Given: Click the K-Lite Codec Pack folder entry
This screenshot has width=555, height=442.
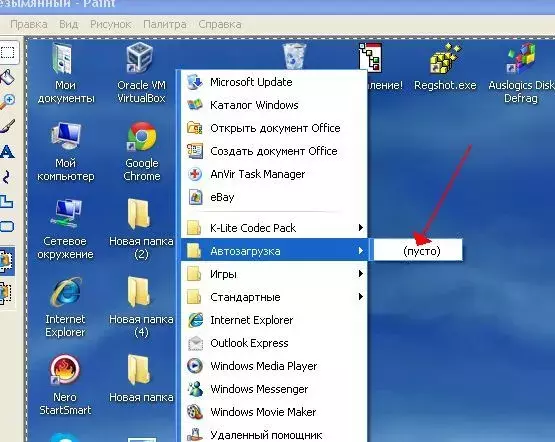Looking at the screenshot, I should (x=274, y=228).
